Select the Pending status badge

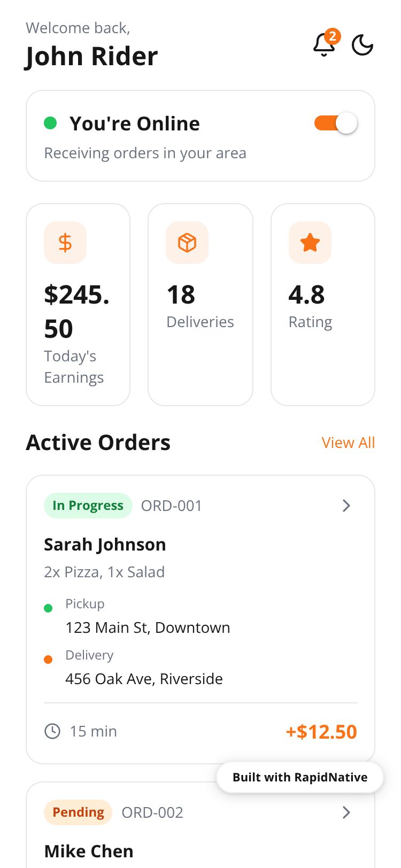pyautogui.click(x=78, y=812)
